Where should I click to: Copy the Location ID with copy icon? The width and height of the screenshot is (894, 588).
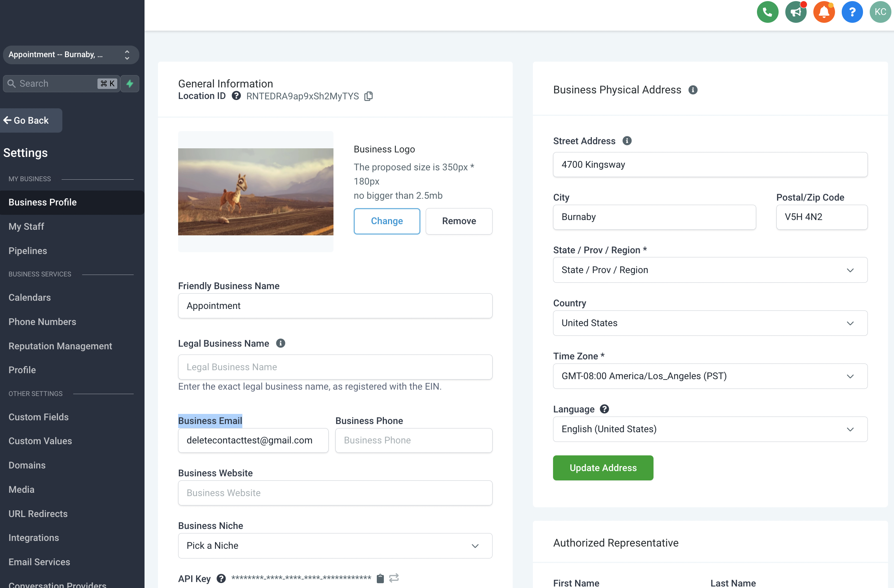[369, 96]
